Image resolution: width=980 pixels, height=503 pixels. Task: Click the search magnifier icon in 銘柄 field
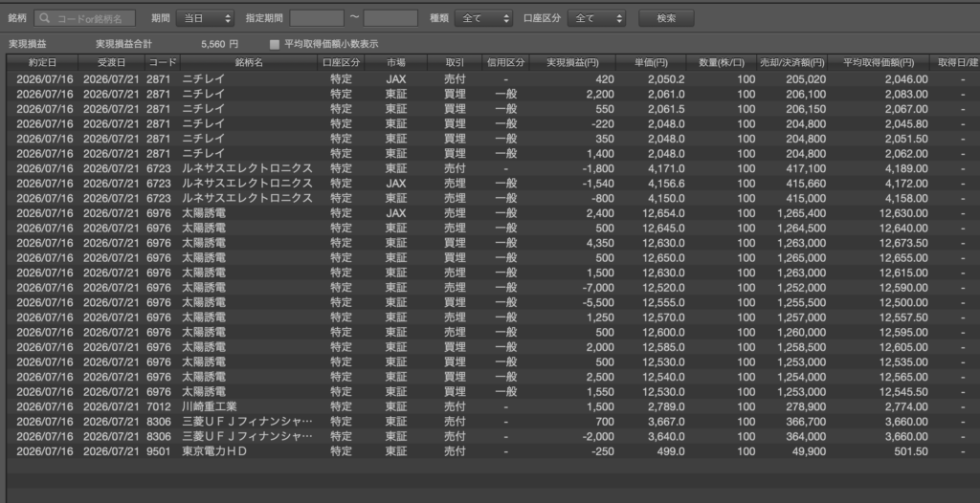coord(44,18)
